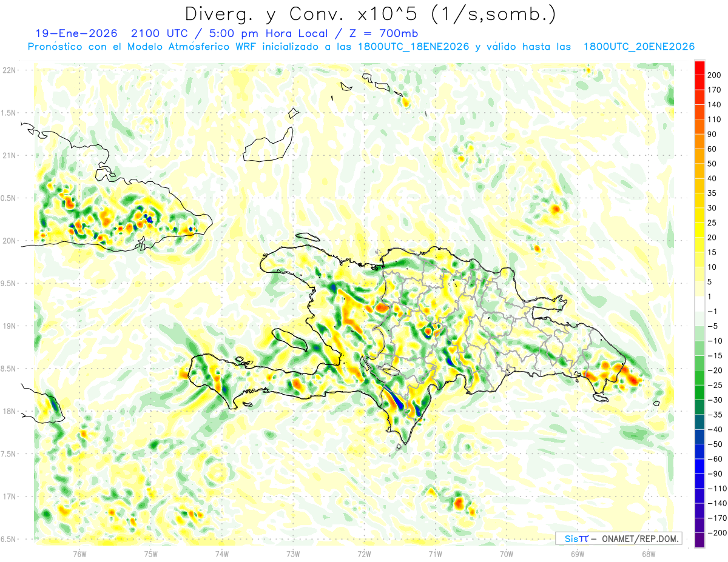This screenshot has height=562, width=728.
Task: Click the '-25' color bar label
Action: (x=716, y=385)
